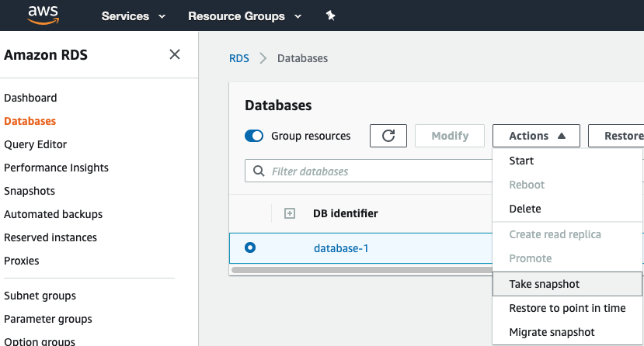Screen dimensions: 644x346
Task: Open Option groups in sidebar
Action: 40,341
